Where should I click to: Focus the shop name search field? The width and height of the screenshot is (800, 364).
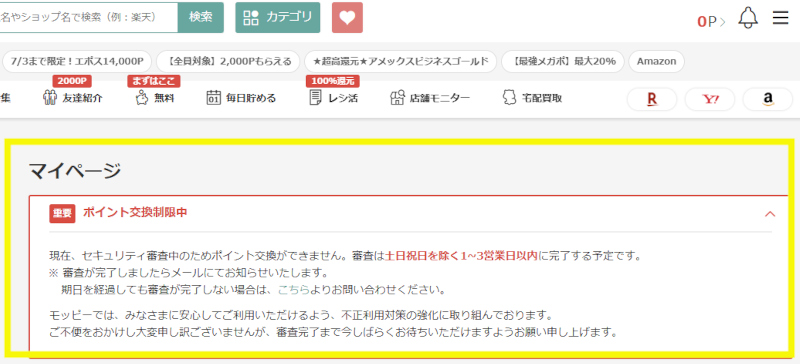(x=89, y=17)
